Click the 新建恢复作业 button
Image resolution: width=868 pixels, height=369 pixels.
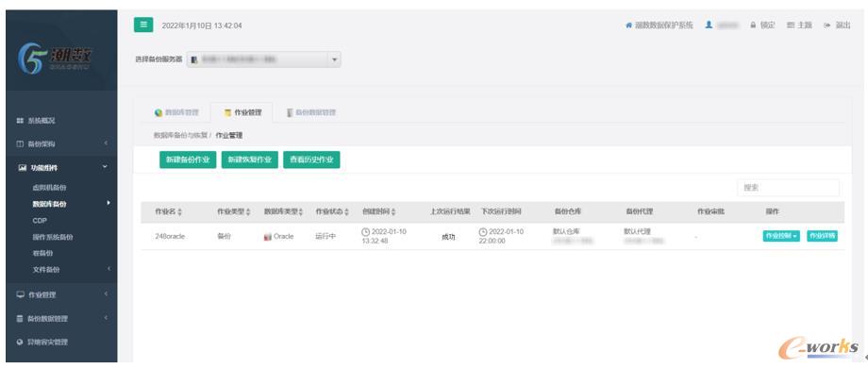pyautogui.click(x=250, y=159)
